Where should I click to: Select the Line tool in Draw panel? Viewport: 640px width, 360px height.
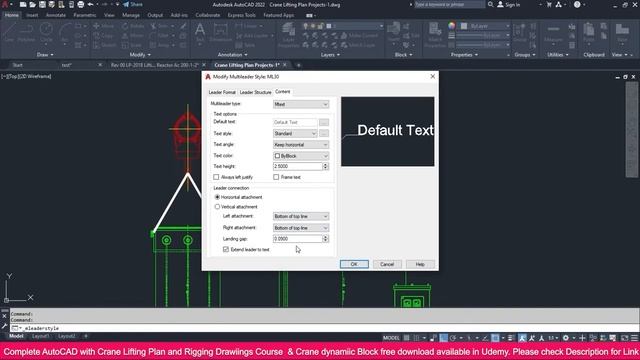click(9, 33)
